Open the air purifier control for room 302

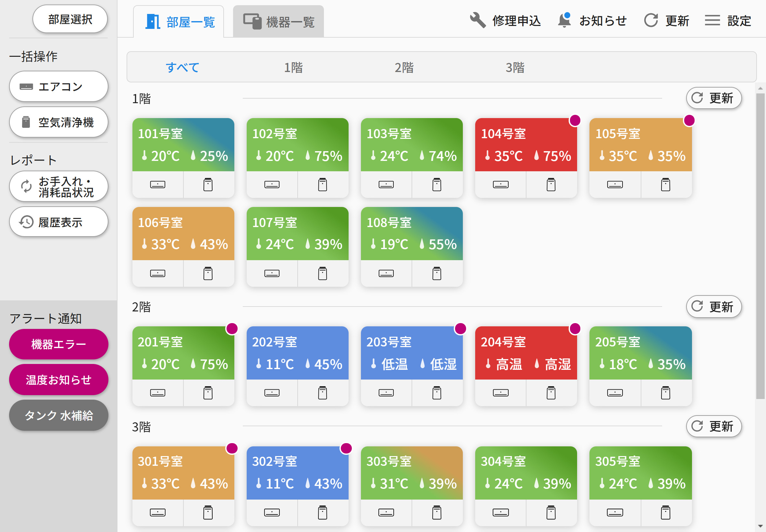(322, 512)
